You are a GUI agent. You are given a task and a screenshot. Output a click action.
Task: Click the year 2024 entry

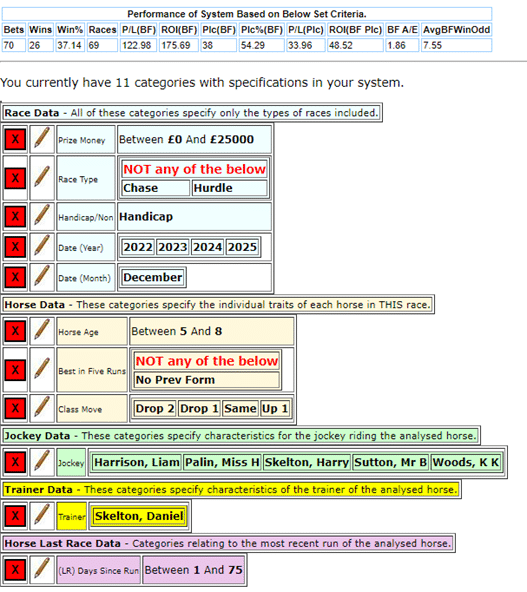pos(208,247)
